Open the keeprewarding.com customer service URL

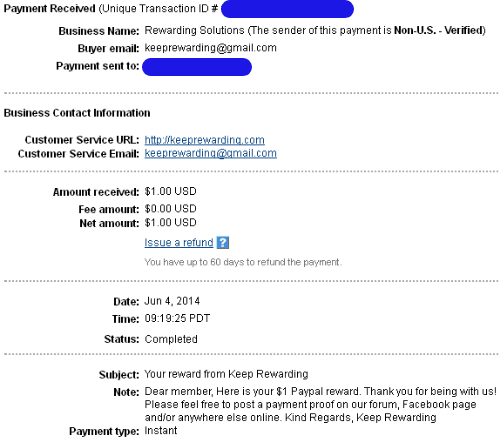coord(204,140)
